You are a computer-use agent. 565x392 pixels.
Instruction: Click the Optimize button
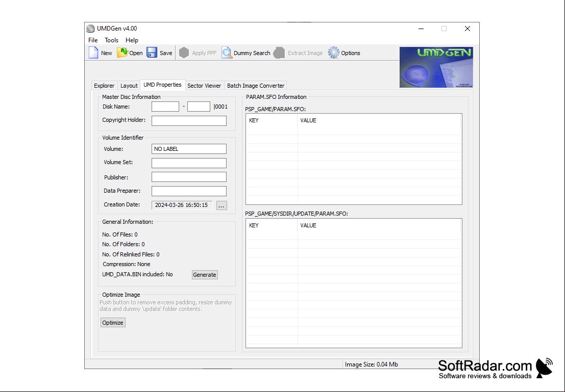click(113, 323)
